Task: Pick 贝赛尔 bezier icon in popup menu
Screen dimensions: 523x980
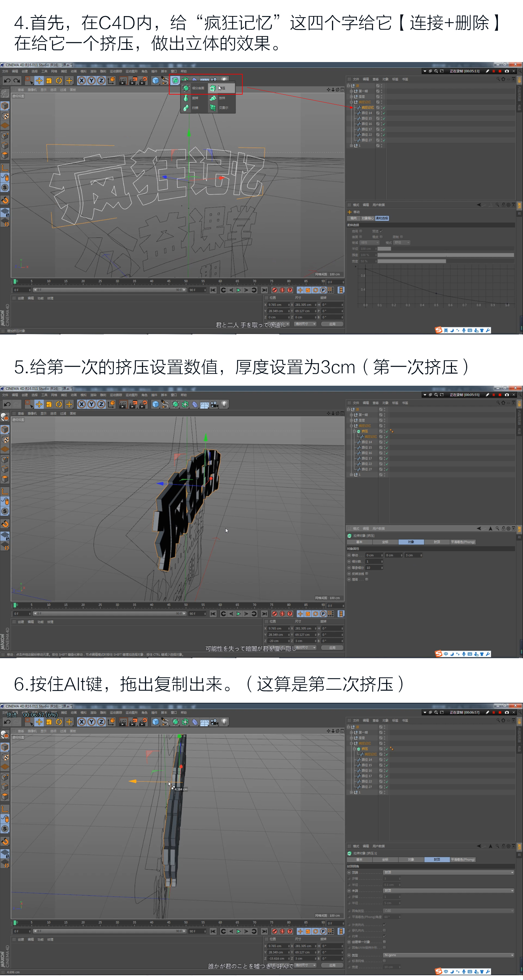Action: point(213,108)
